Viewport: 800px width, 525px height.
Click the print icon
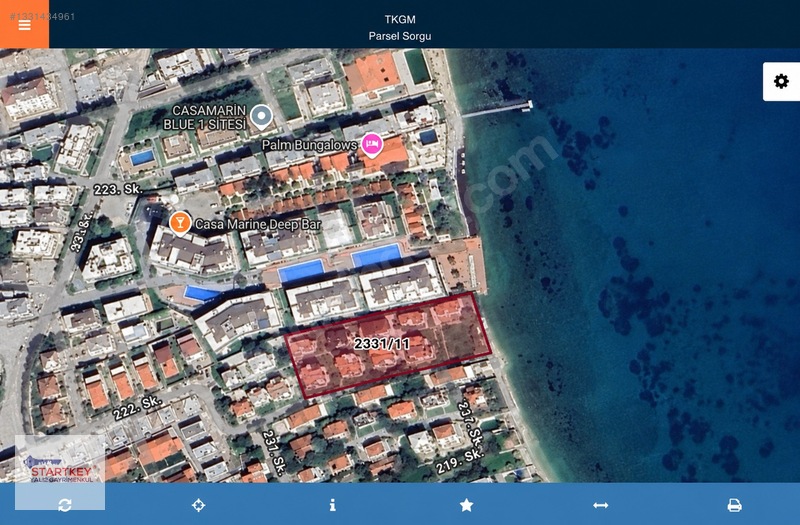pos(734,505)
